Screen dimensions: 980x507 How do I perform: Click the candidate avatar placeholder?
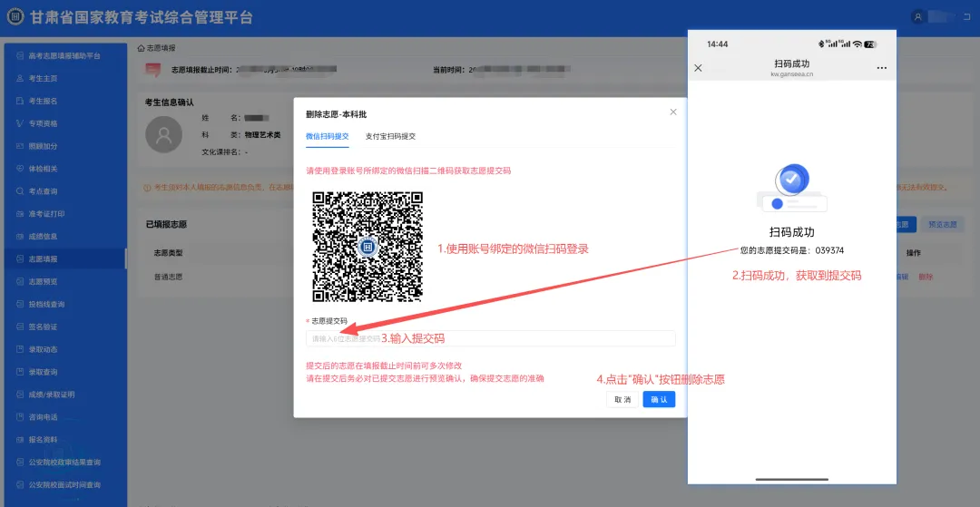(163, 134)
